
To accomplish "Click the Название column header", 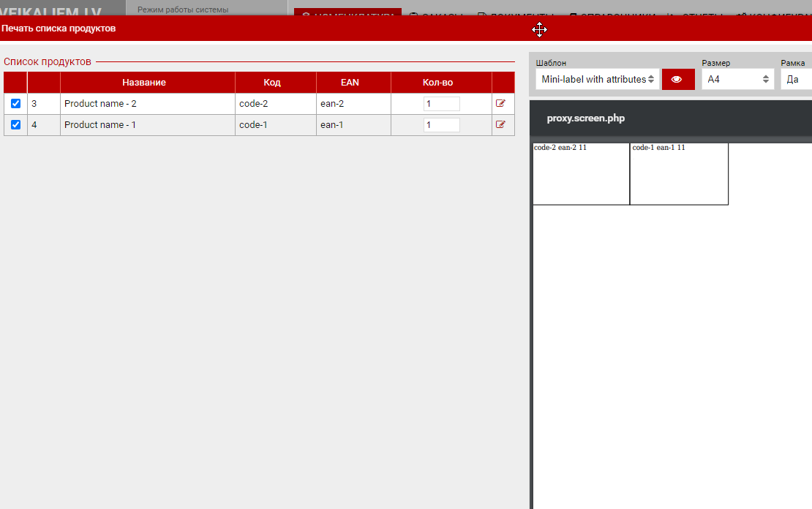I will coord(144,83).
